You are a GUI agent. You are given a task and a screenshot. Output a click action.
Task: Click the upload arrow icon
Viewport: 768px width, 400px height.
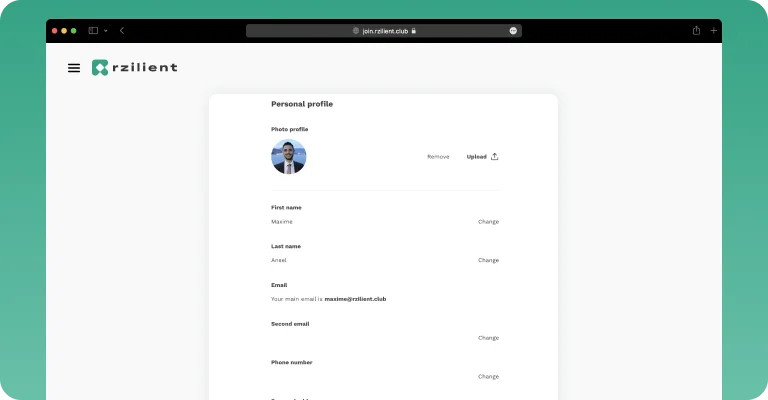[495, 157]
